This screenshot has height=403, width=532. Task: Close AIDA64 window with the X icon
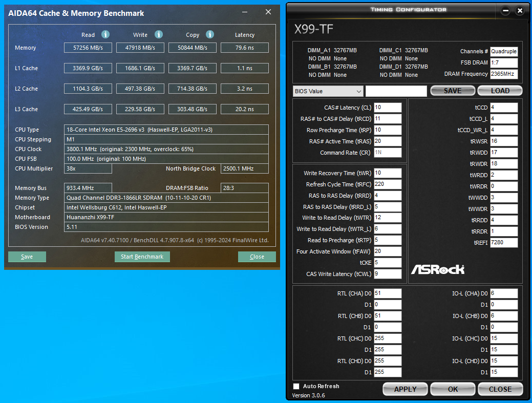268,12
